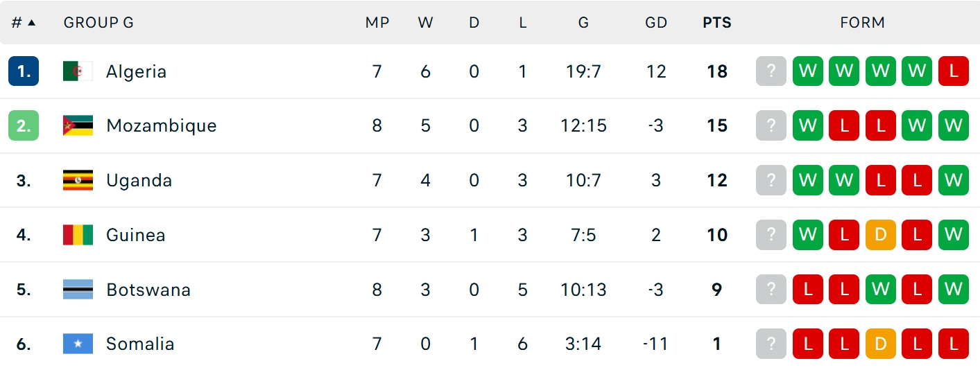Click the green rank 2 position badge
Image resolution: width=980 pixels, height=370 pixels.
tap(24, 125)
